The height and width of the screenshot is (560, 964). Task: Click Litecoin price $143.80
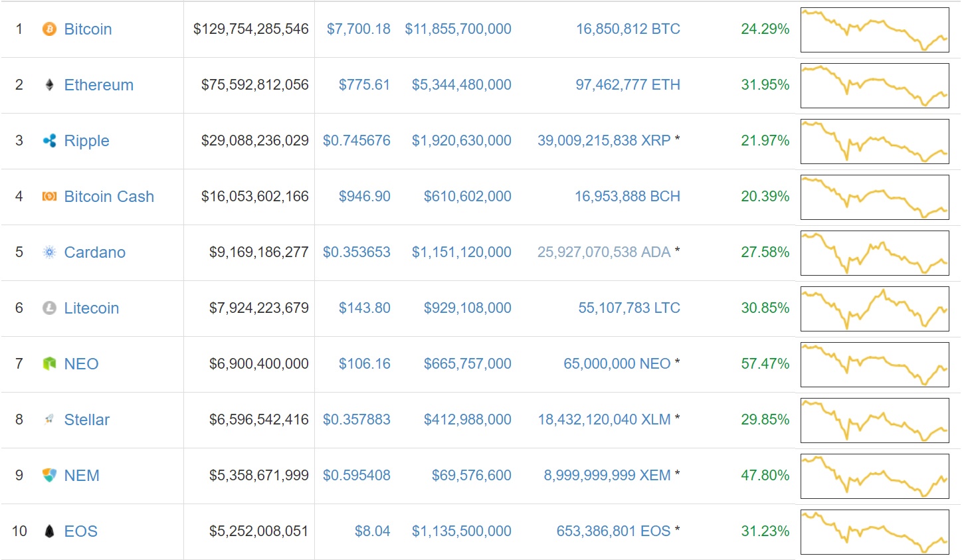coord(364,308)
